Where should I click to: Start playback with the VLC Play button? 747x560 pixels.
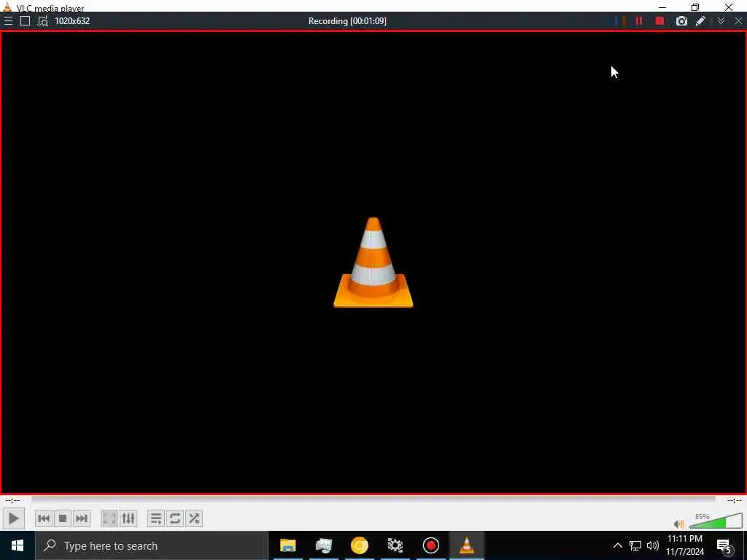click(13, 518)
